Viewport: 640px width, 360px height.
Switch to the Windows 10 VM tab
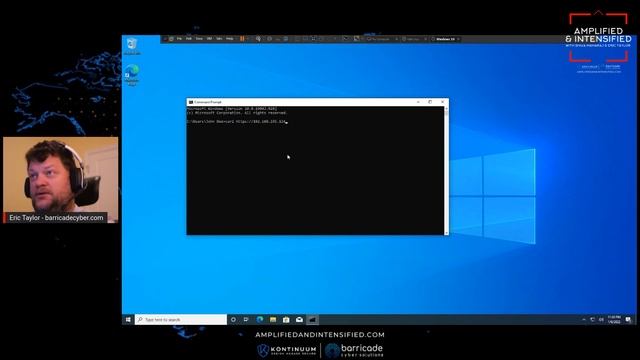[x=445, y=39]
